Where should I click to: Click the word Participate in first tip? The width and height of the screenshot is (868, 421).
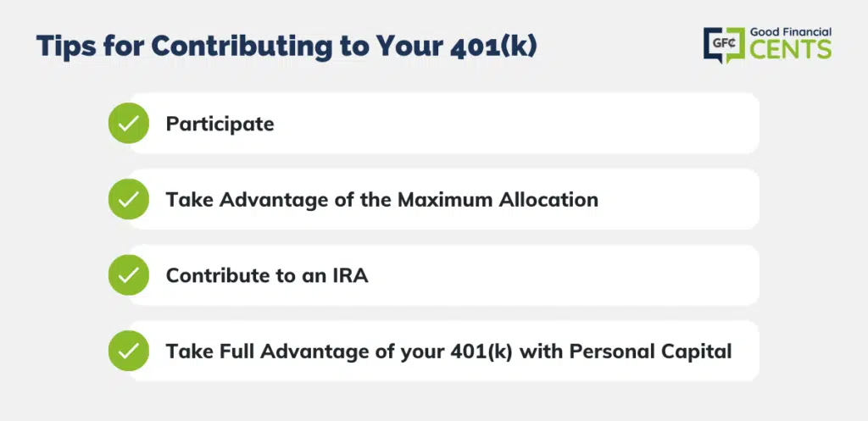tap(220, 124)
